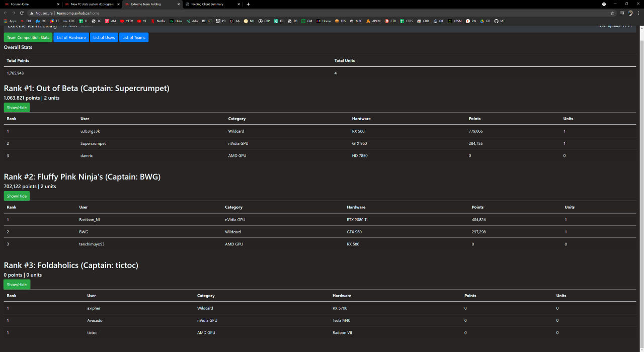Click the List of Hardware button
644x352 pixels.
[71, 38]
